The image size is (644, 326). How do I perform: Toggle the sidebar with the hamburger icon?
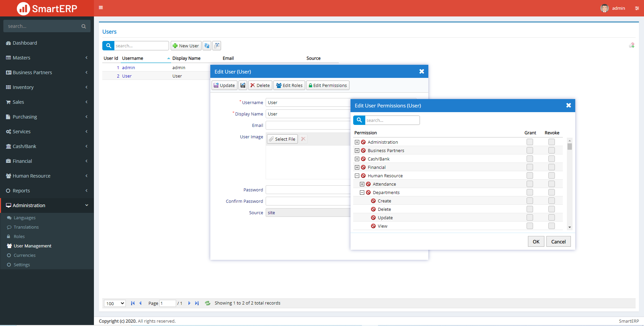point(101,7)
